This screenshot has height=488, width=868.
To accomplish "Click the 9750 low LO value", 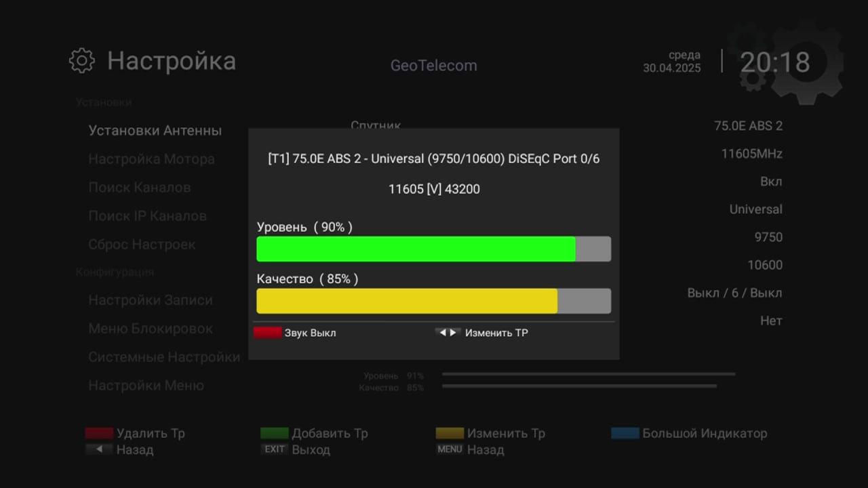I will pos(768,237).
